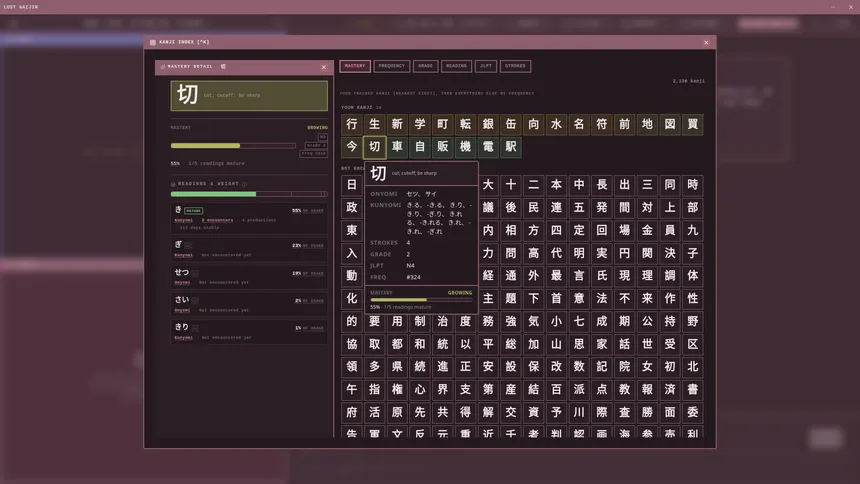Open the 符 kanji tile
860x484 pixels.
602,124
